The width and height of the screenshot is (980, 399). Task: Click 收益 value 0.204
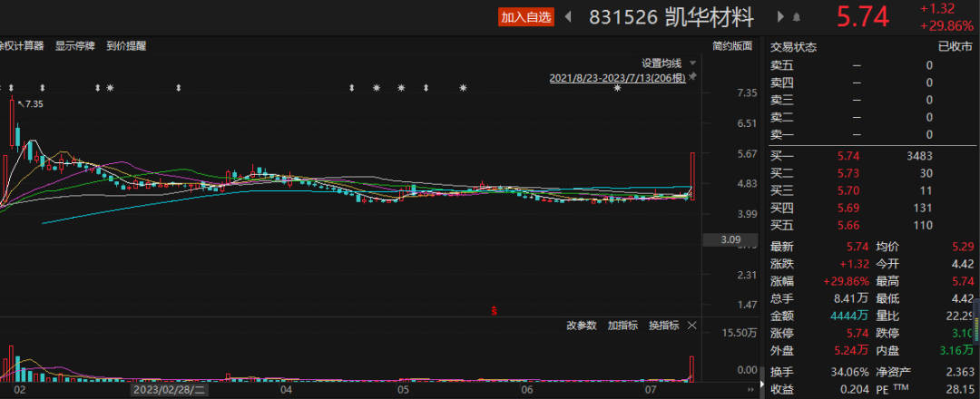(x=854, y=390)
